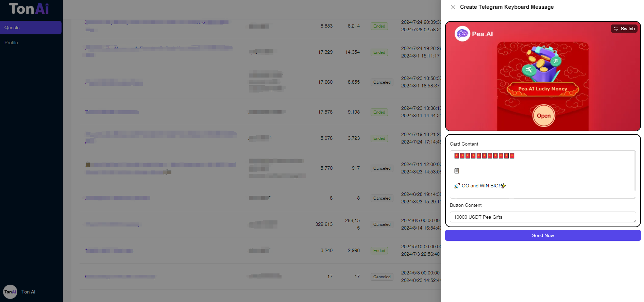The image size is (644, 302).
Task: Click the GO and WIN BIG! text
Action: 481,186
